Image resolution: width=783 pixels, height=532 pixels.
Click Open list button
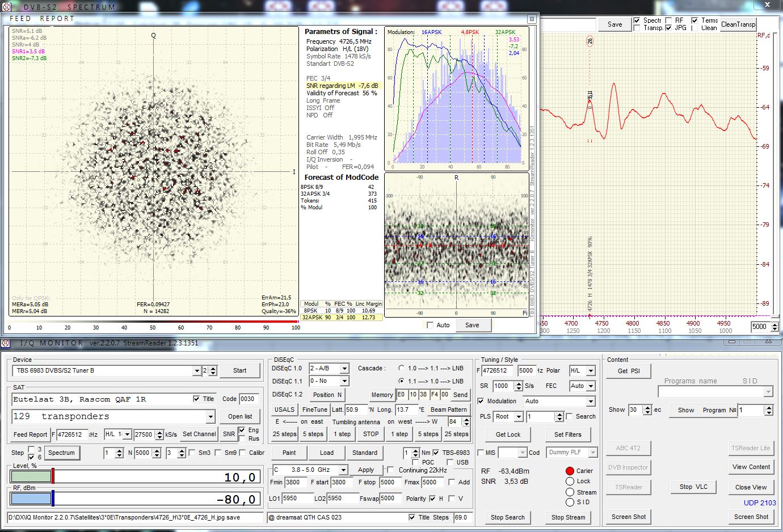point(240,416)
